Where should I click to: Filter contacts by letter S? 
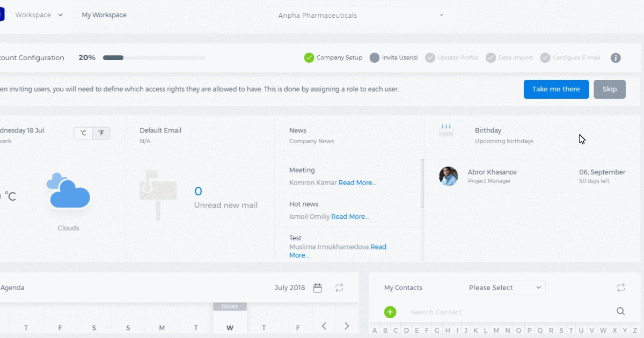(561, 330)
